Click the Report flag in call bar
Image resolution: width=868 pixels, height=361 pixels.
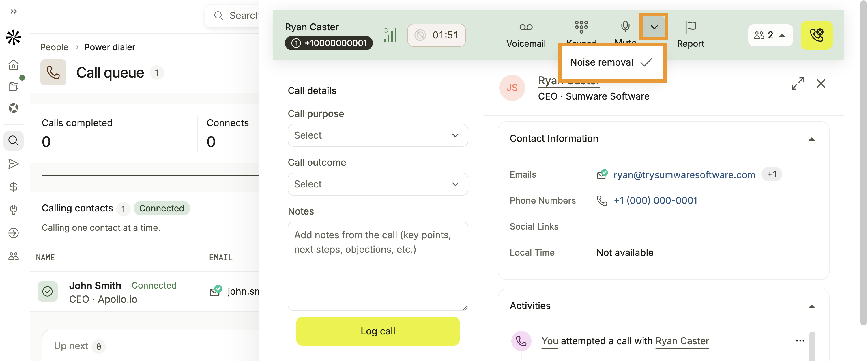point(691,35)
